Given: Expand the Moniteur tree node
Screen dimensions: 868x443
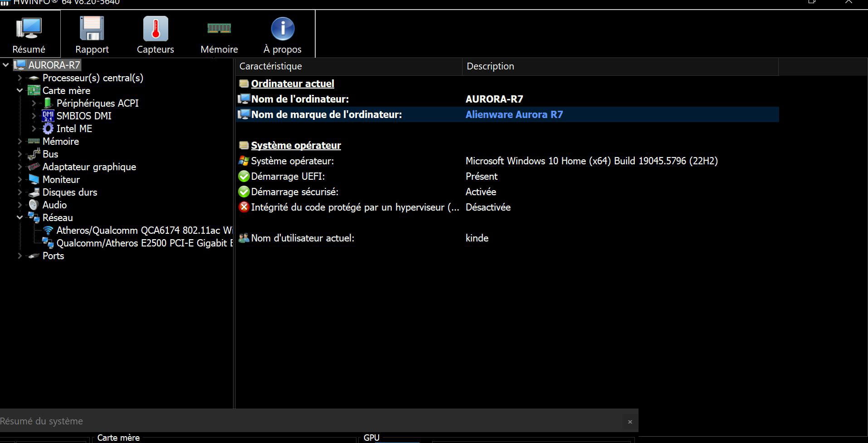Looking at the screenshot, I should click(x=20, y=179).
